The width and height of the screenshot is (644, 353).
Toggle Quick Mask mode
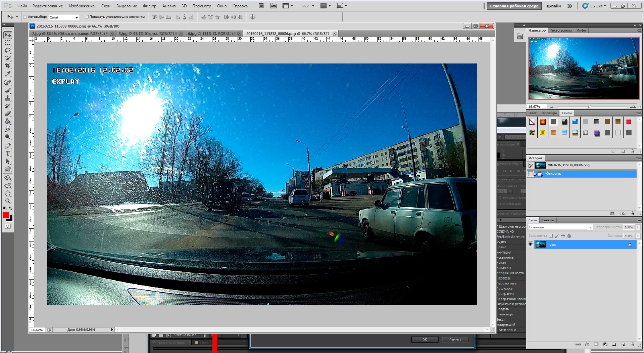coord(8,226)
